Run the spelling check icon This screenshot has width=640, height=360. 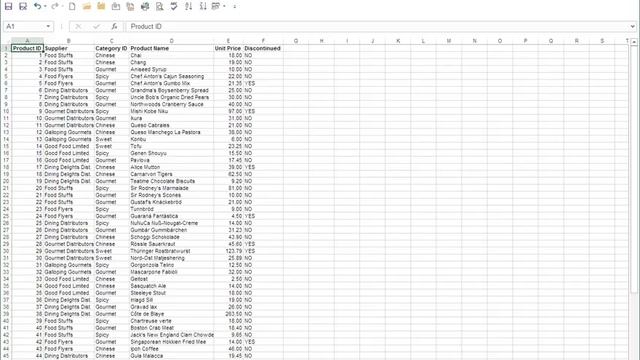point(174,7)
